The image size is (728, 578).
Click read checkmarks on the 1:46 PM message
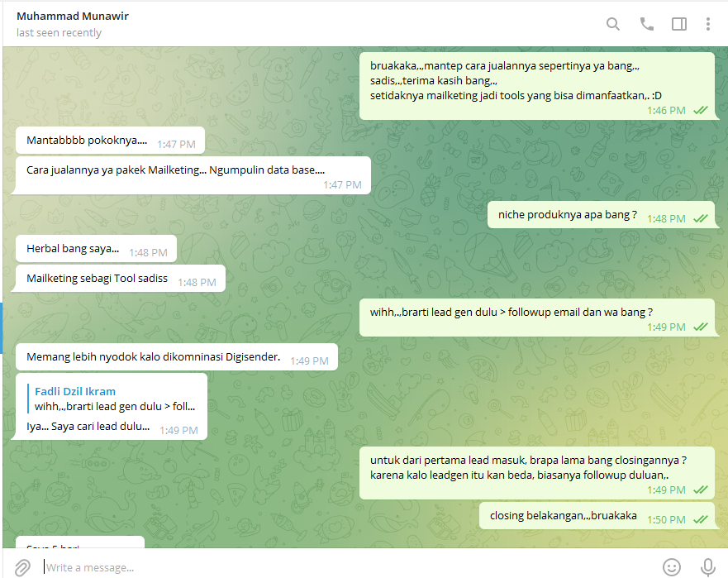point(700,110)
